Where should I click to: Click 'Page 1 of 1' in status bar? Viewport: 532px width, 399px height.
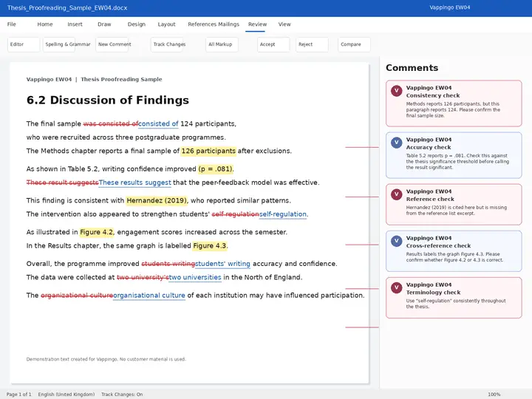pyautogui.click(x=19, y=395)
